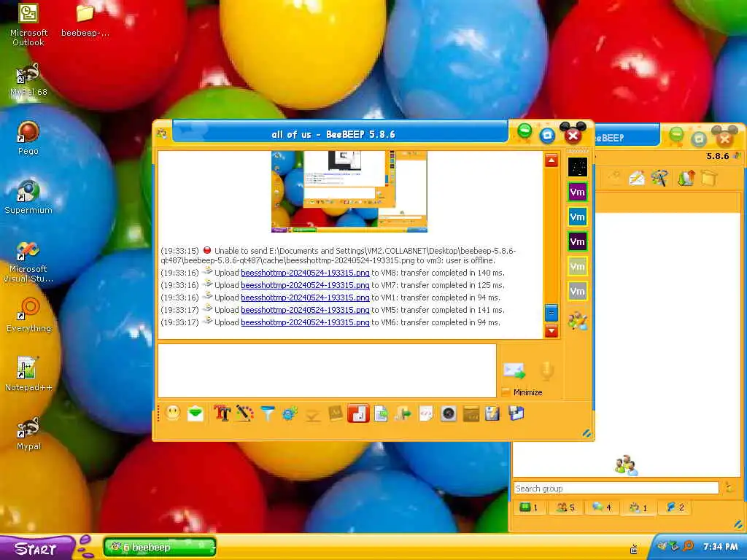
Task: Click the compose message icon in main window
Action: click(636, 179)
